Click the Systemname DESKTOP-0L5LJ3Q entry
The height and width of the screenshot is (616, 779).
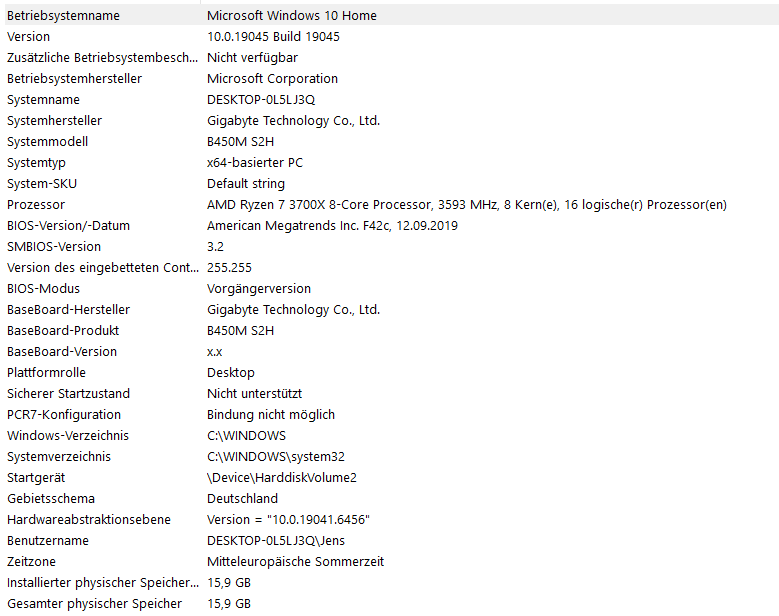click(x=391, y=100)
